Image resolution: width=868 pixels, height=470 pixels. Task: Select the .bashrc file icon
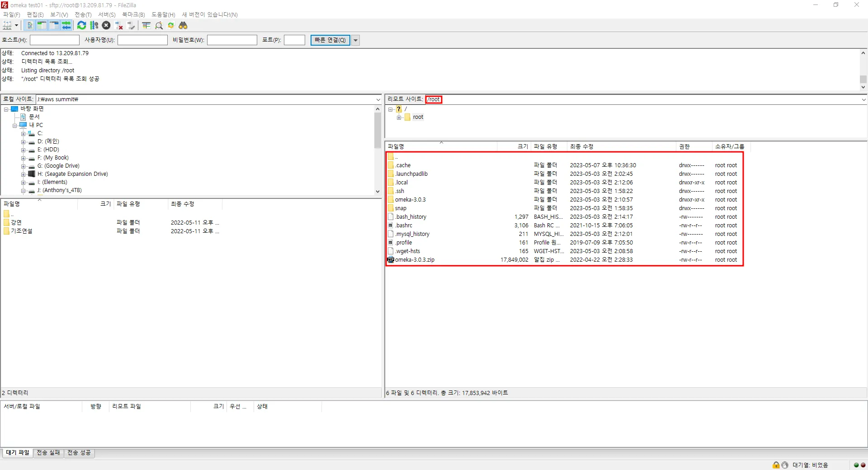pyautogui.click(x=391, y=226)
